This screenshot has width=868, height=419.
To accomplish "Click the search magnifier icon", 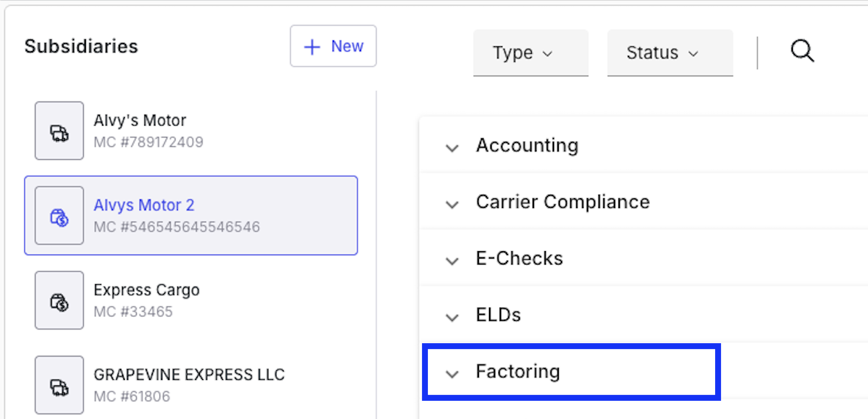I will point(802,51).
